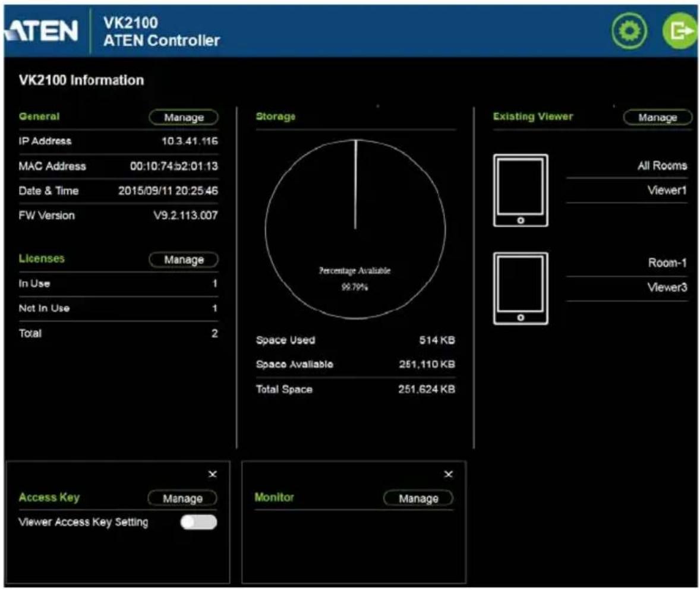Close the Monitor panel

tap(449, 474)
